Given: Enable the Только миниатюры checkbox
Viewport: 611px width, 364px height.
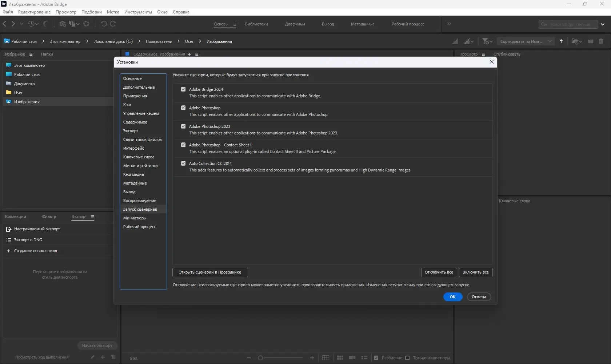Looking at the screenshot, I should (407, 358).
